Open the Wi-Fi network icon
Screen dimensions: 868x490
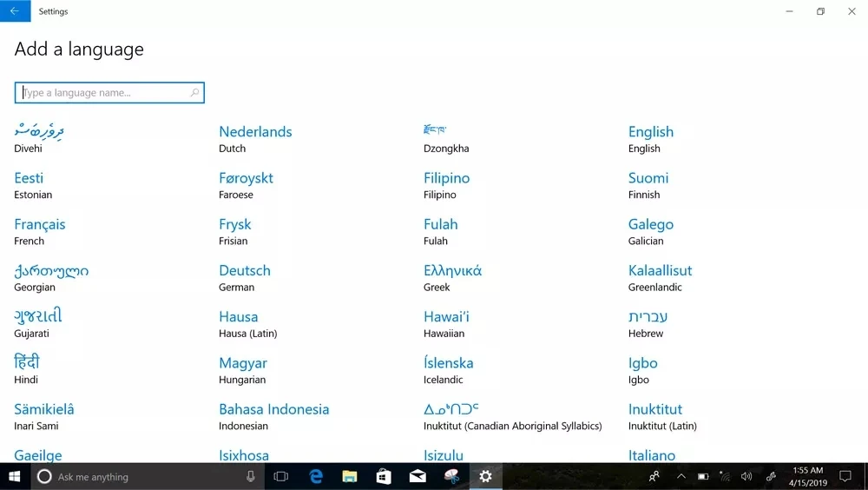[725, 477]
